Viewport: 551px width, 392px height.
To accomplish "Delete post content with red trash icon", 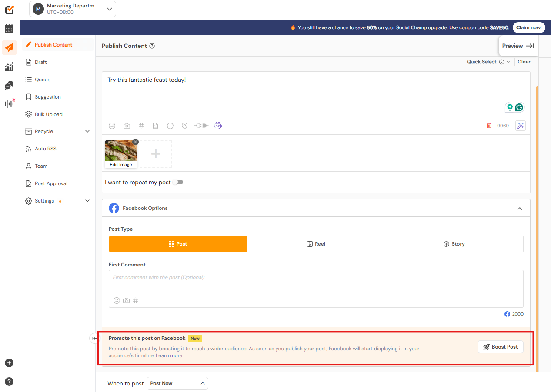I will click(x=489, y=126).
